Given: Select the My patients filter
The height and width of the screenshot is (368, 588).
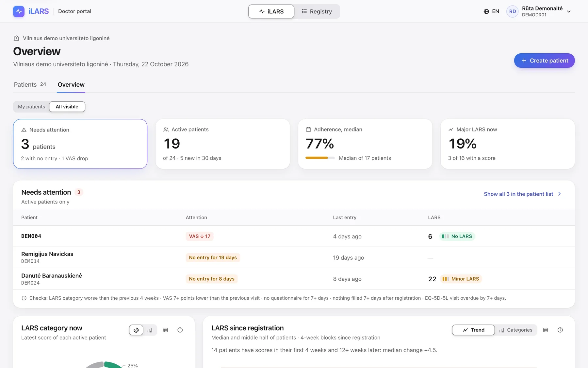Looking at the screenshot, I should pos(32,107).
